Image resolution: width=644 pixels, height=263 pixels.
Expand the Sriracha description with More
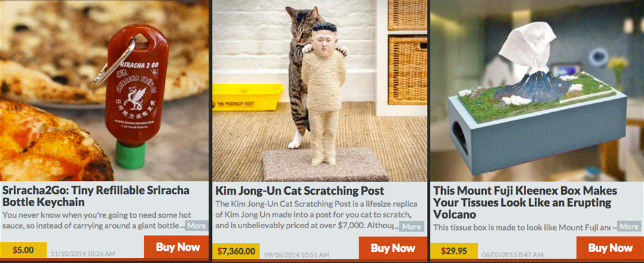coord(196,226)
